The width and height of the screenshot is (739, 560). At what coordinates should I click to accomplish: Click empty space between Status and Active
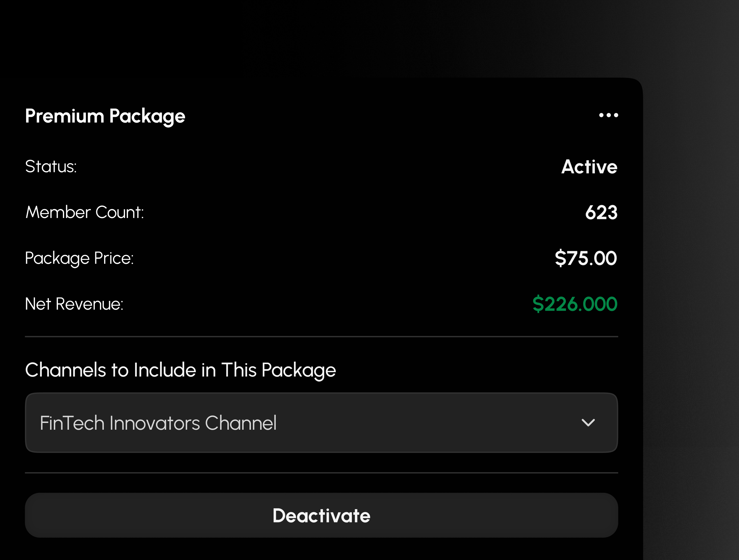[x=317, y=166]
